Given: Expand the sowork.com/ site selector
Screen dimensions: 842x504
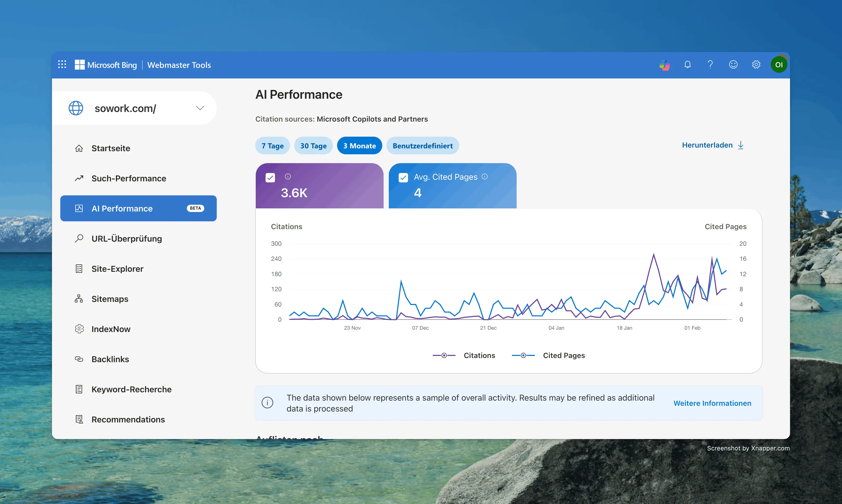Looking at the screenshot, I should 200,108.
